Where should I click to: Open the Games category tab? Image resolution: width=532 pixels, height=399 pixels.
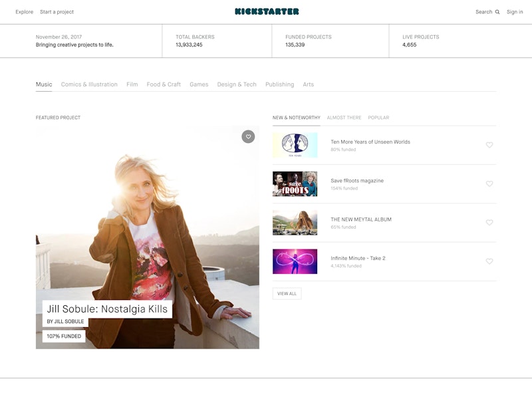(199, 84)
